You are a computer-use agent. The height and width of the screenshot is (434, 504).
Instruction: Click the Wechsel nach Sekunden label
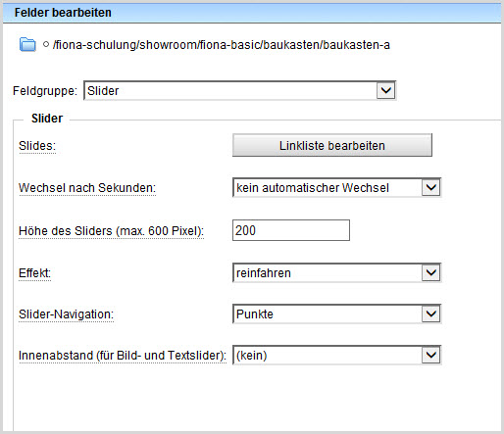point(87,188)
